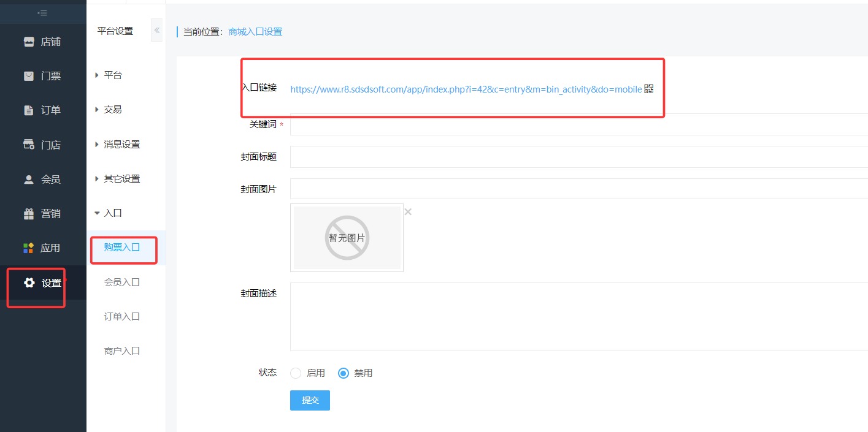Click the 平台设置 panel title
The width and height of the screenshot is (868, 432).
tap(115, 31)
